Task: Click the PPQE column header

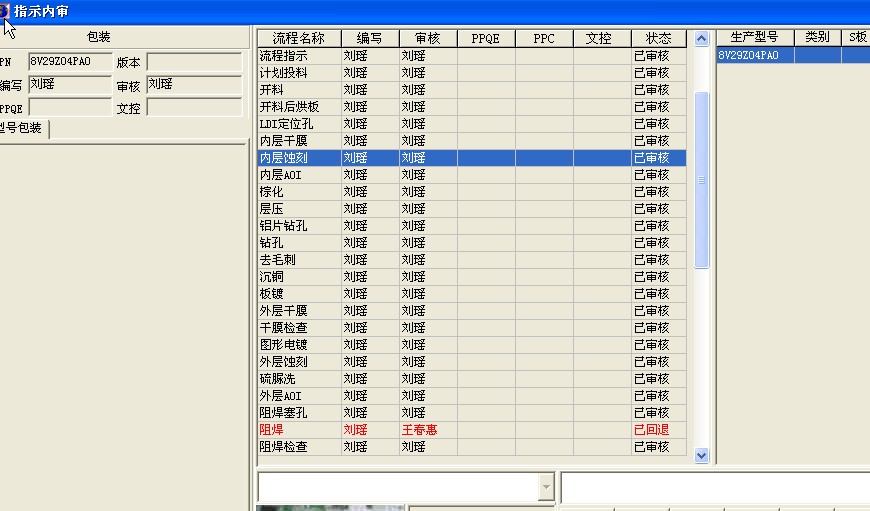Action: click(x=486, y=38)
